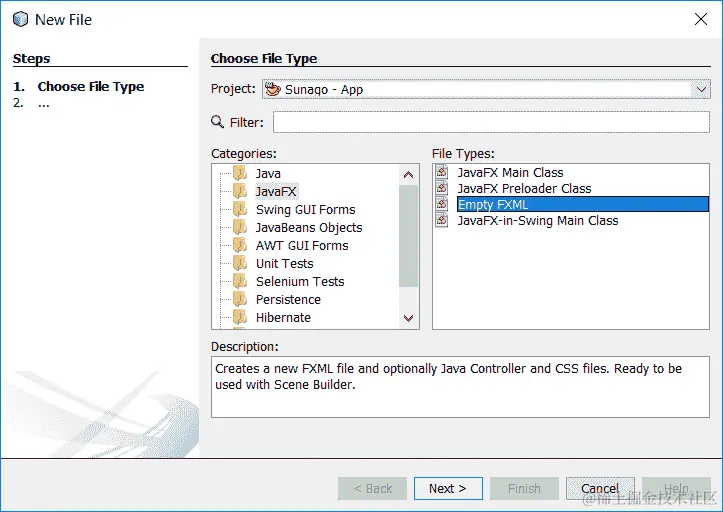Click the Description text area

(460, 387)
